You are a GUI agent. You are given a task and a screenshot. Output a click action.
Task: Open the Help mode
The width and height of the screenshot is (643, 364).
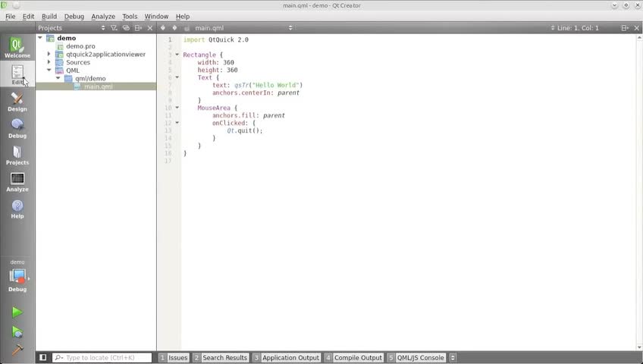(x=17, y=209)
